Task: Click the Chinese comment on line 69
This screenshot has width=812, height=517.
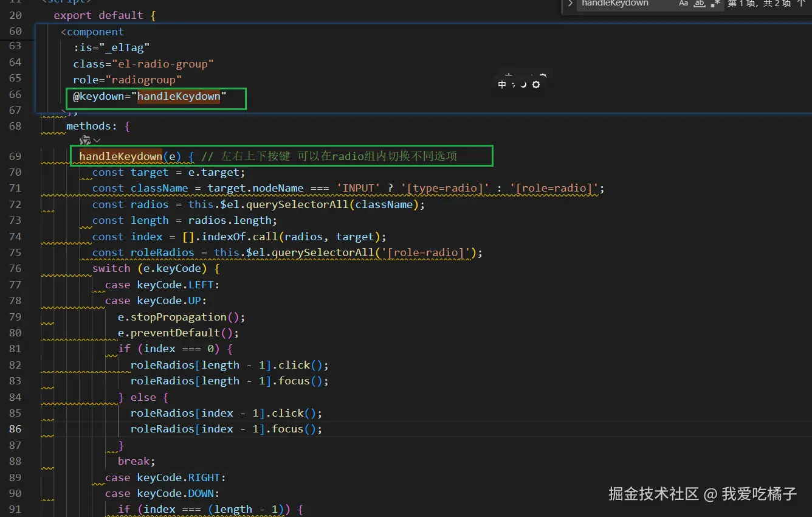Action: click(329, 156)
